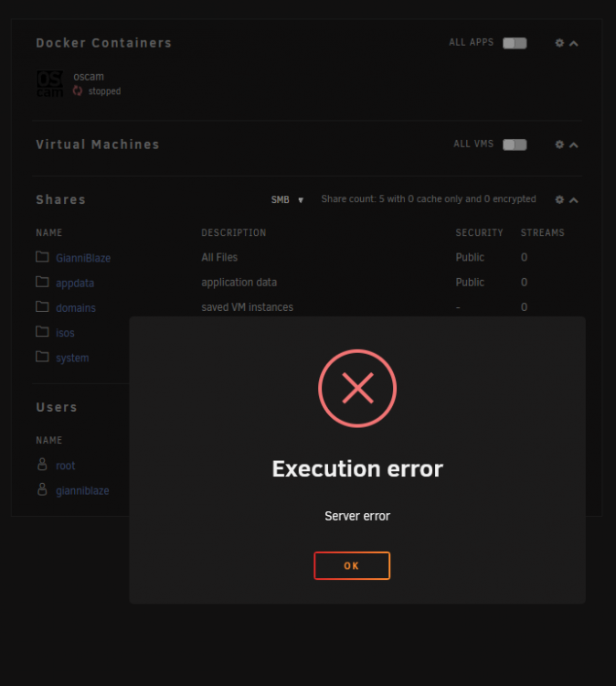The image size is (616, 686).
Task: Open the SMB protocol dropdown
Action: (x=287, y=200)
